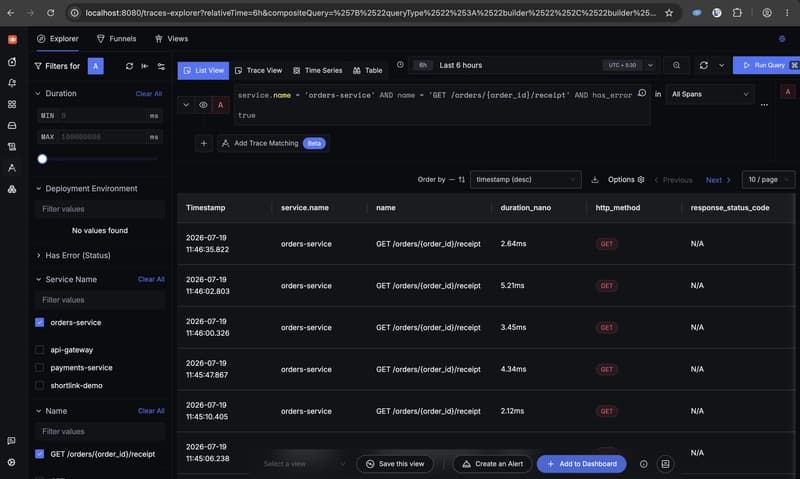This screenshot has height=479, width=800.
Task: Click the duration range slider handle
Action: point(42,159)
